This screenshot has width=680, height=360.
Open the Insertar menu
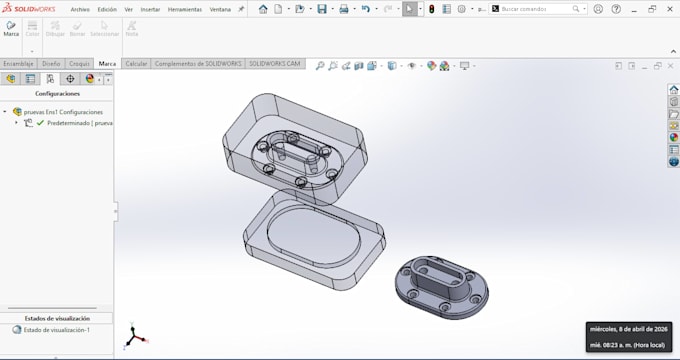point(150,9)
